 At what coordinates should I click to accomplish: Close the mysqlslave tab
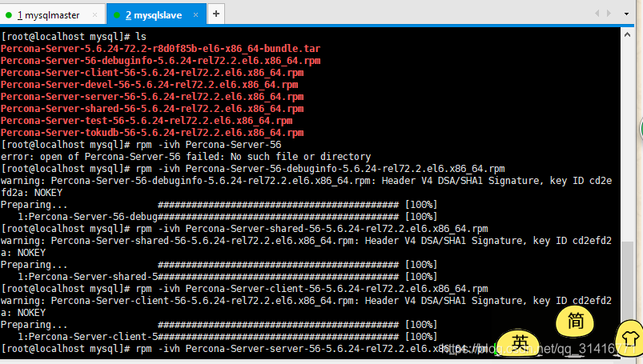195,14
